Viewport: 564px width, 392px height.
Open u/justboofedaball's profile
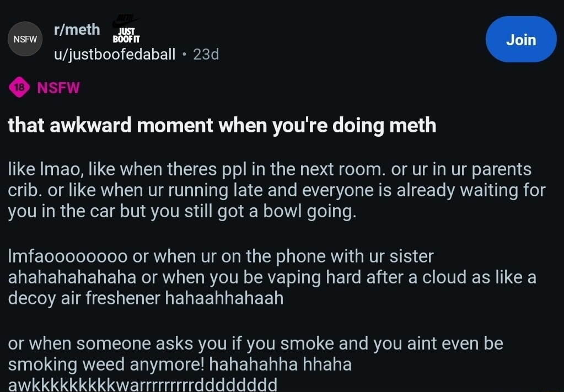coord(115,54)
